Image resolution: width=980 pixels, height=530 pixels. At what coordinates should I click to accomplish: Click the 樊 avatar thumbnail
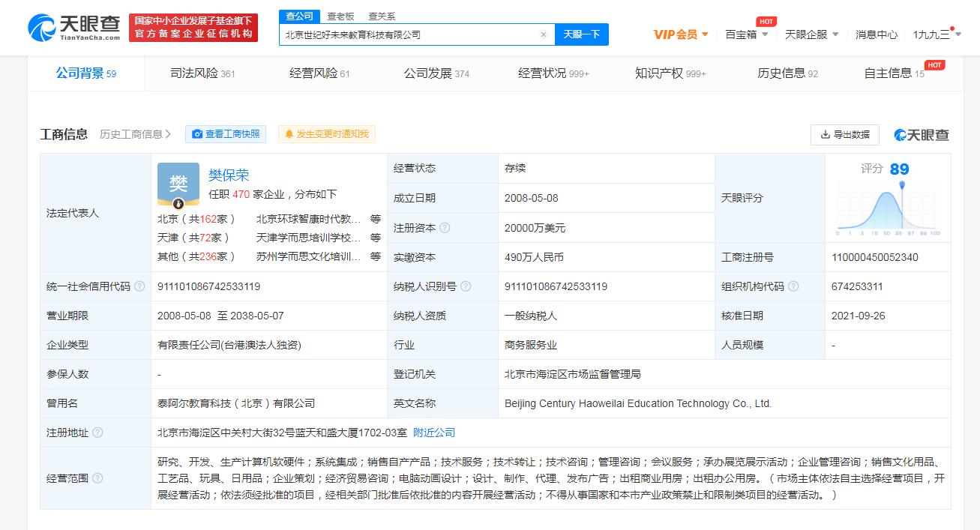[178, 184]
